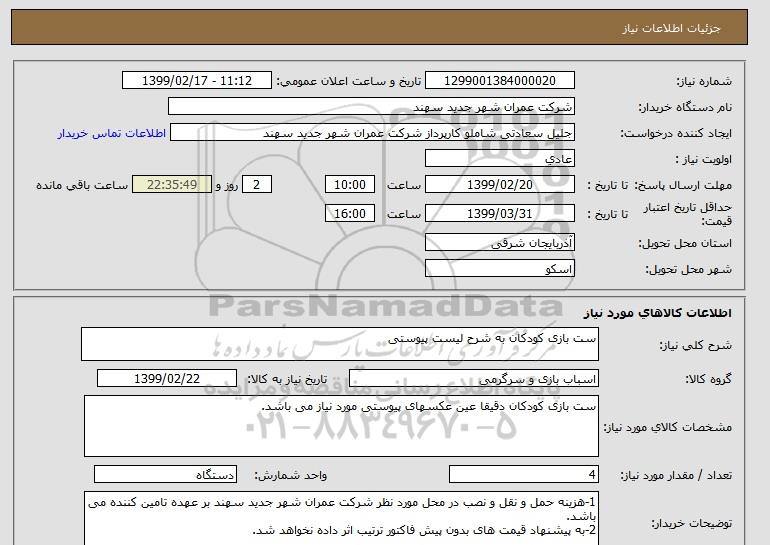This screenshot has width=770, height=545.
Task: Click the section title 'اطلاعات کالاهای مورد نیاز'
Action: 658,313
